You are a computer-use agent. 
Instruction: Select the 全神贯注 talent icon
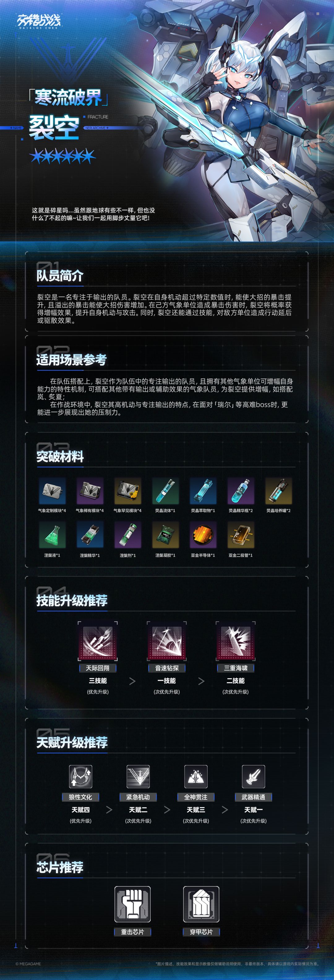(196, 777)
